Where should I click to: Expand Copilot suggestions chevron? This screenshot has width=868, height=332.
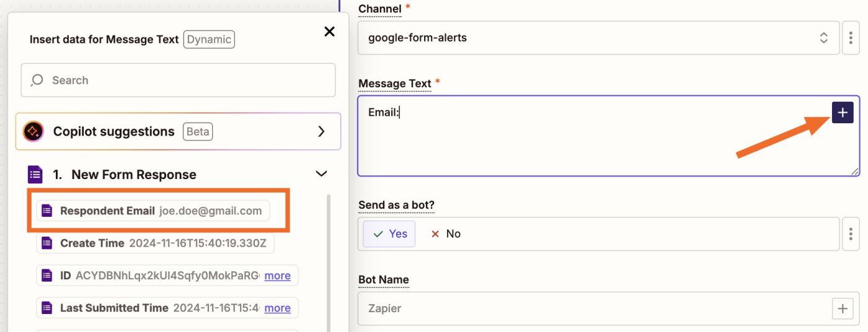pyautogui.click(x=321, y=131)
